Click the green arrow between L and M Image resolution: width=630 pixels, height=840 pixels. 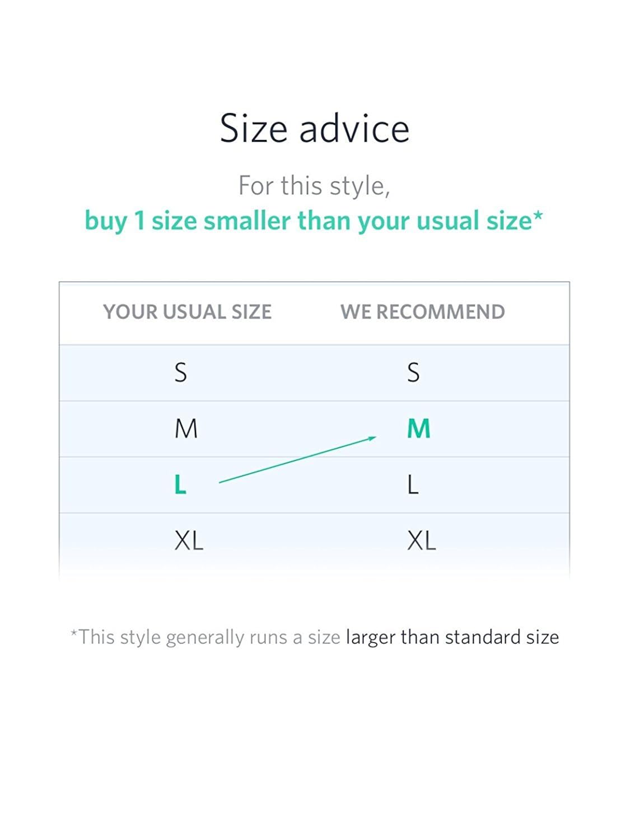click(x=297, y=460)
